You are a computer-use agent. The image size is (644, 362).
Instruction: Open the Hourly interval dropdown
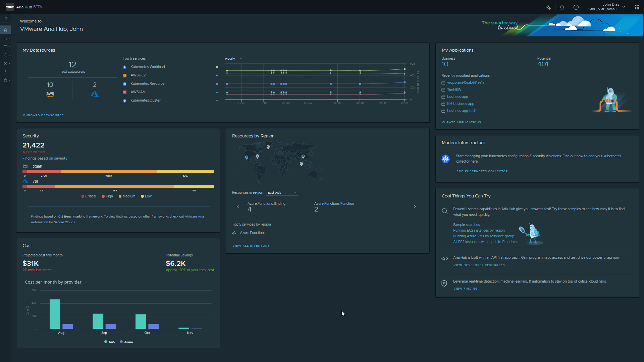(x=233, y=59)
